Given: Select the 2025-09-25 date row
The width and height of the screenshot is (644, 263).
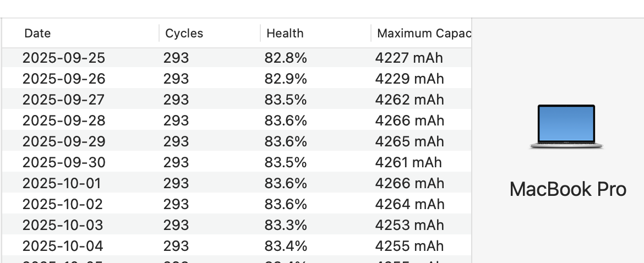Looking at the screenshot, I should point(63,58).
